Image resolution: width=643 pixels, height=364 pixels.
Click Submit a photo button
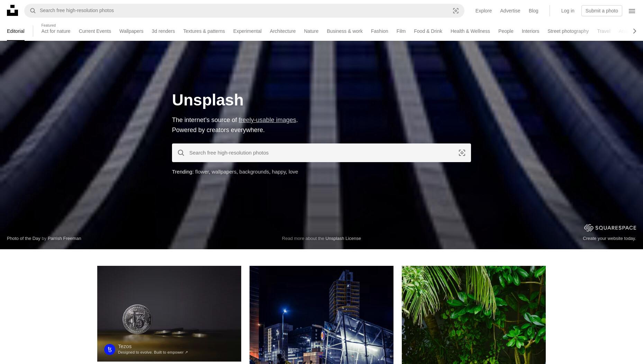601,11
